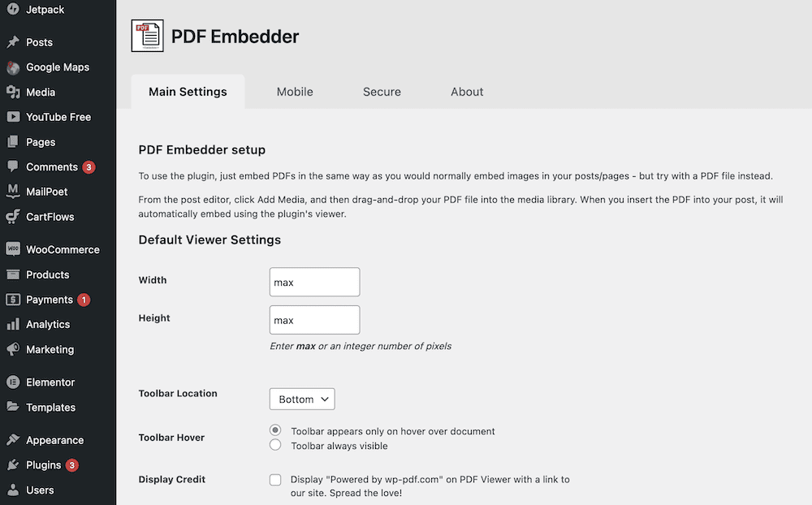Click the Jetpack icon in sidebar
This screenshot has width=812, height=505.
(13, 10)
